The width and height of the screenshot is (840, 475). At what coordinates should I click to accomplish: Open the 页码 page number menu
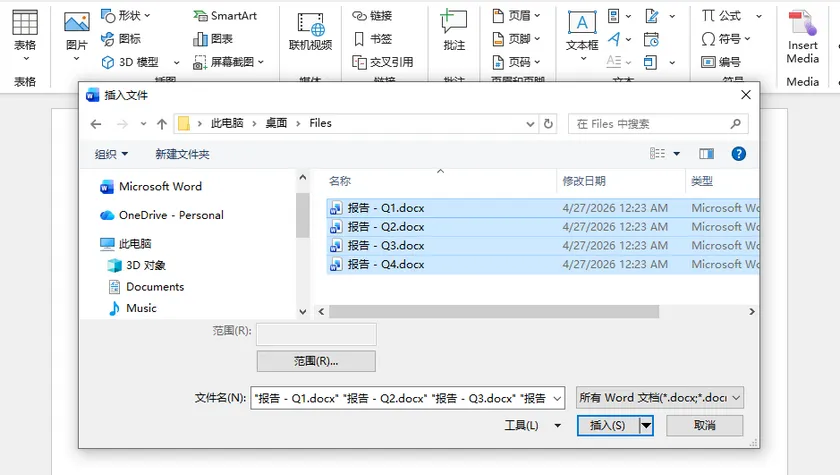pos(516,62)
